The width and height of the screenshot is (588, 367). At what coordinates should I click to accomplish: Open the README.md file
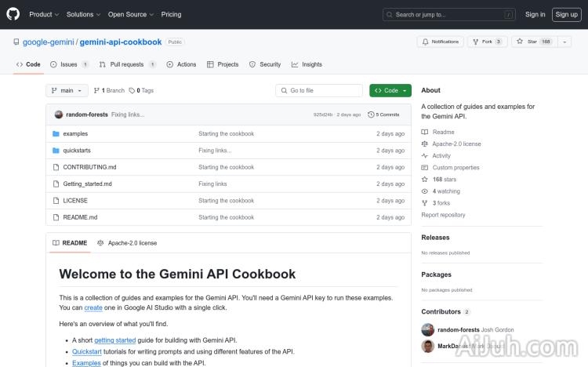[80, 217]
